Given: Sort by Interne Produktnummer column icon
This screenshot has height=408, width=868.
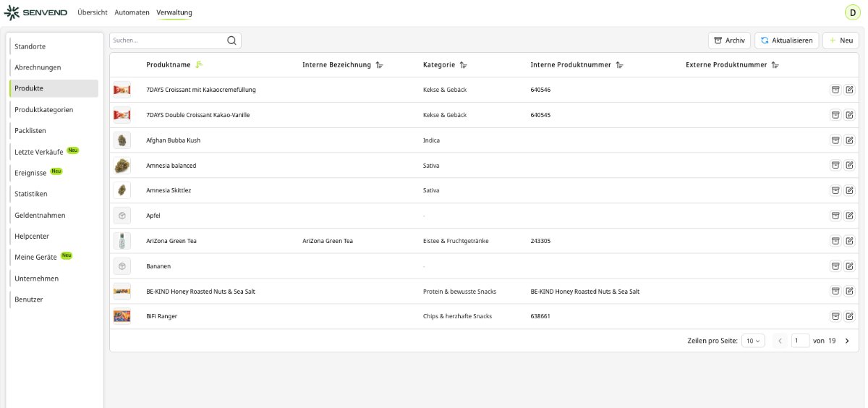Looking at the screenshot, I should [619, 65].
